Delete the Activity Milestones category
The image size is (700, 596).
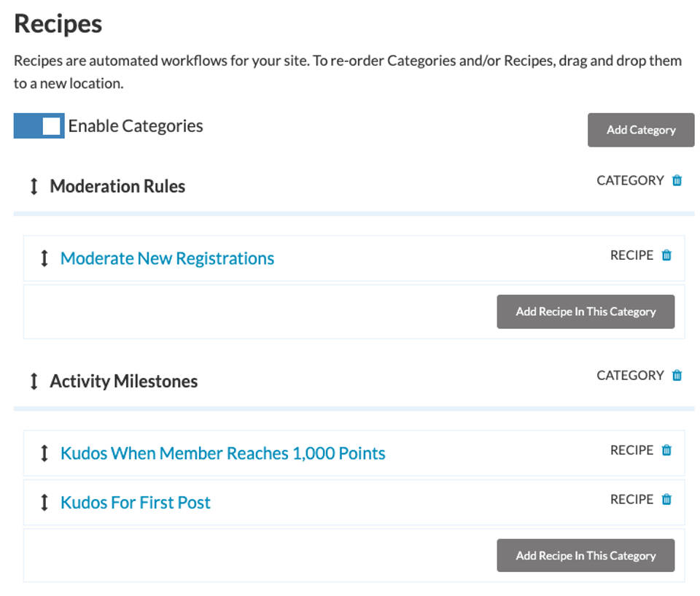tap(677, 375)
